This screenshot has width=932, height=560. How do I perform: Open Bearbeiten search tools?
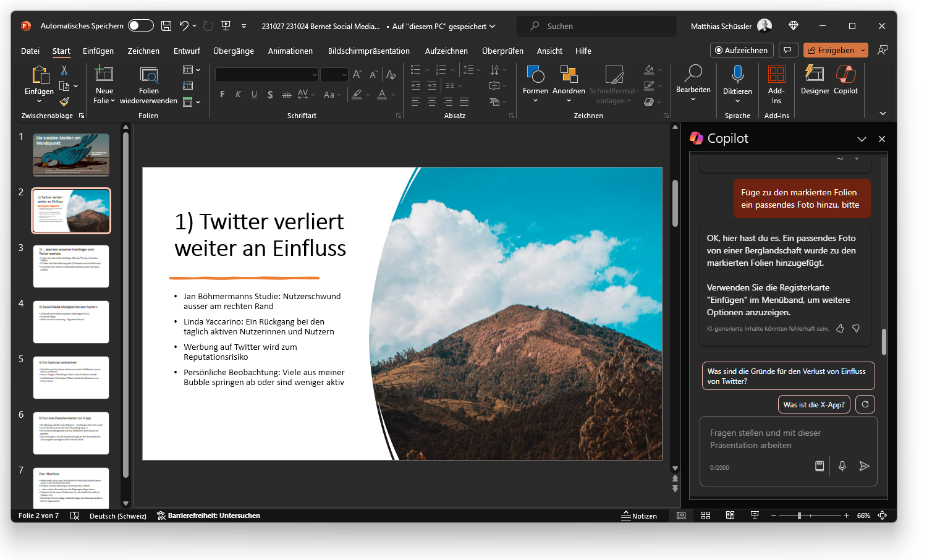click(693, 83)
